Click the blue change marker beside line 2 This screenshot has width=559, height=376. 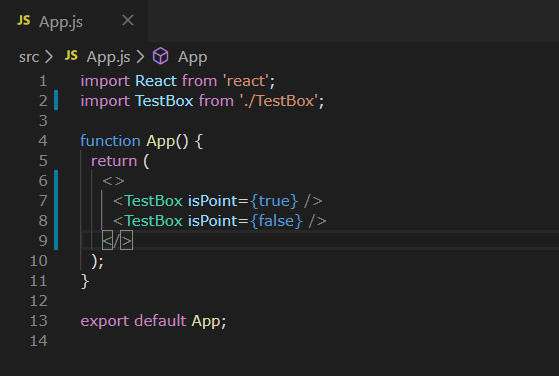tap(56, 100)
